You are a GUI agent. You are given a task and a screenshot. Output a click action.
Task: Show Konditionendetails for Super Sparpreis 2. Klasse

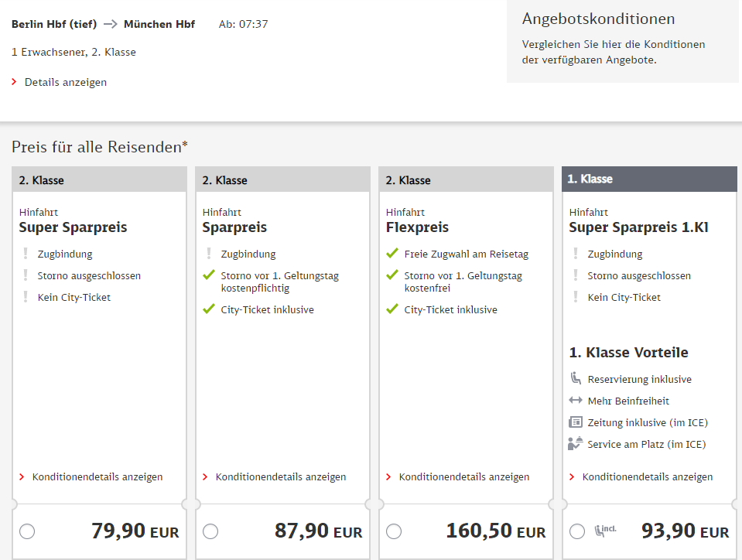97,476
